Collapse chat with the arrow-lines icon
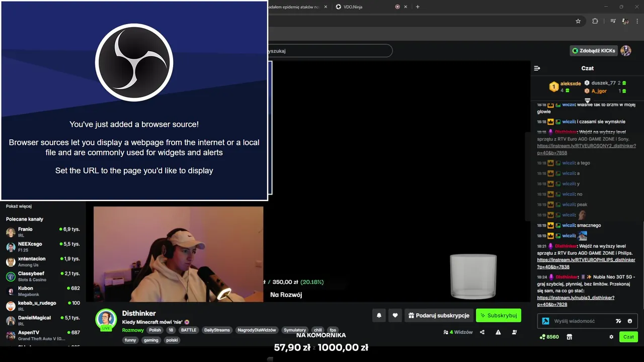This screenshot has height=362, width=644. click(x=537, y=68)
